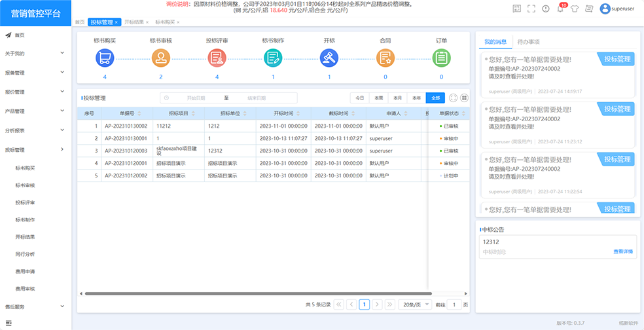
Task: Click the 结束日期 end date field
Action: pos(257,98)
